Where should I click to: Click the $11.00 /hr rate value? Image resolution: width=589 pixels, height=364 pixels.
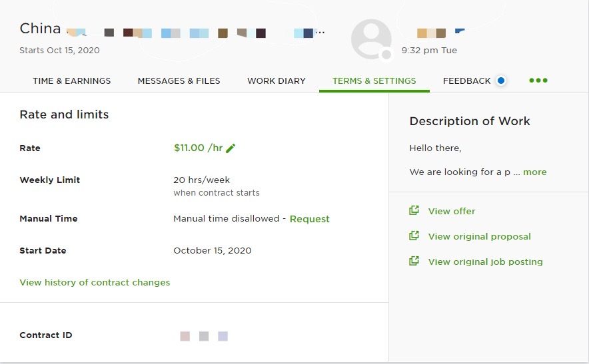click(199, 148)
